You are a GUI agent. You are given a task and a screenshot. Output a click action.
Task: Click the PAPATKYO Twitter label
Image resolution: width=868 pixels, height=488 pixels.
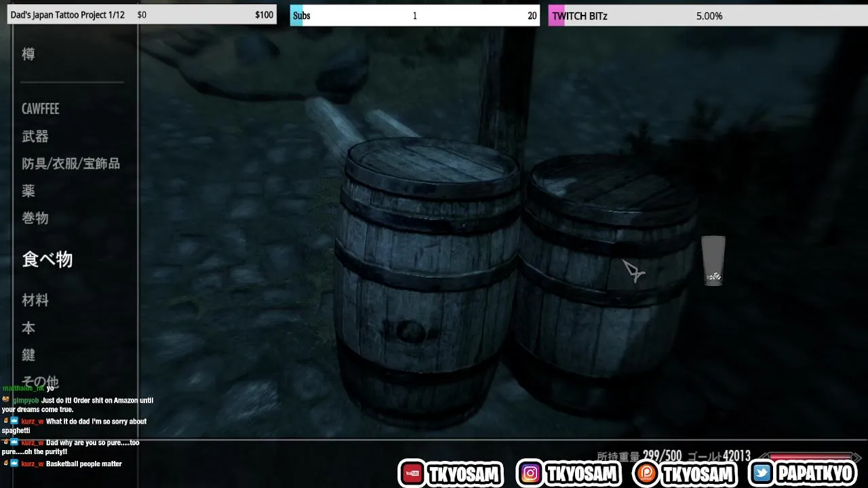(x=816, y=474)
